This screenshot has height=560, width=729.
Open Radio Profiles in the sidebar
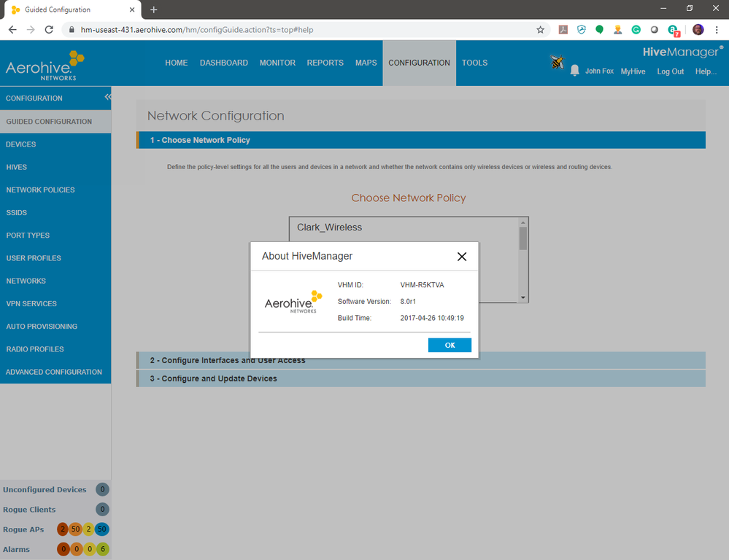55,349
